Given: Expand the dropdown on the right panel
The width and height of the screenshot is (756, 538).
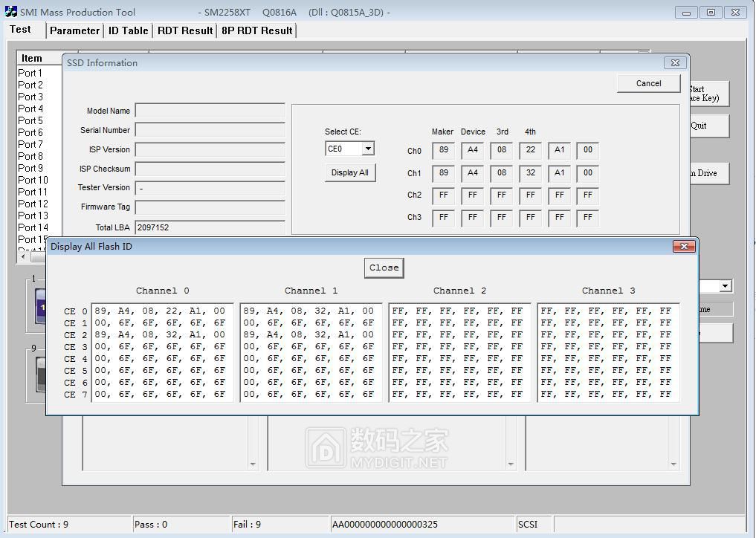Looking at the screenshot, I should point(725,285).
